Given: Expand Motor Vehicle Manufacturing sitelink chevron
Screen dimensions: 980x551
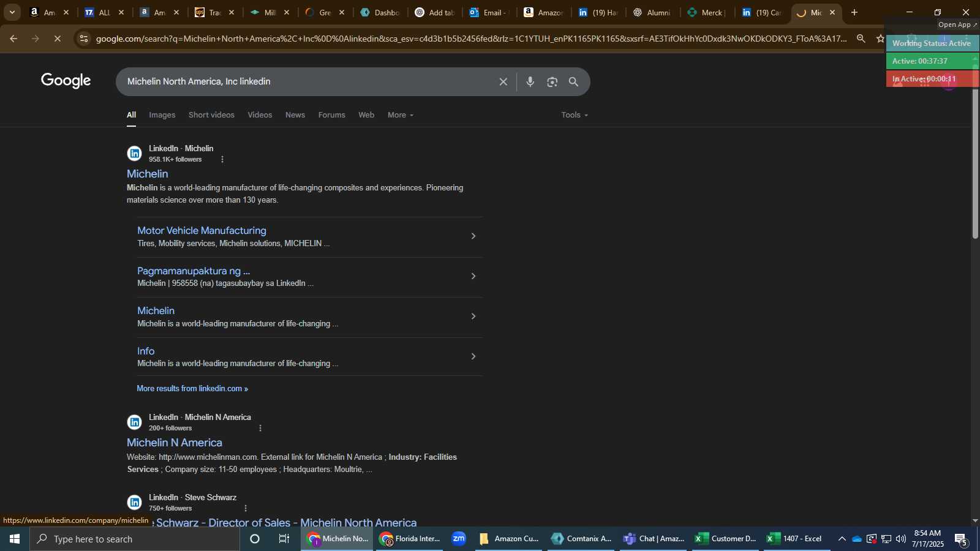Looking at the screenshot, I should (x=473, y=236).
